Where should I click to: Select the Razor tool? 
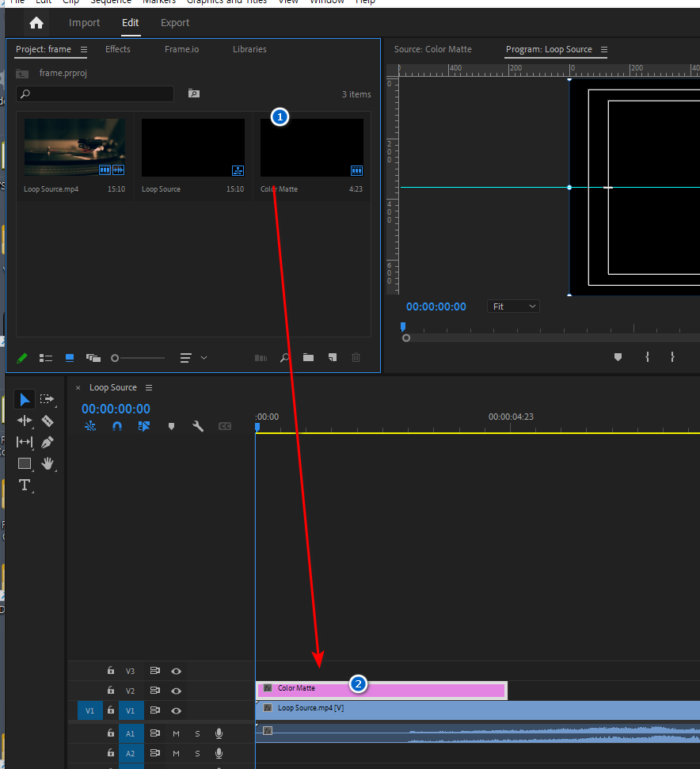[48, 421]
